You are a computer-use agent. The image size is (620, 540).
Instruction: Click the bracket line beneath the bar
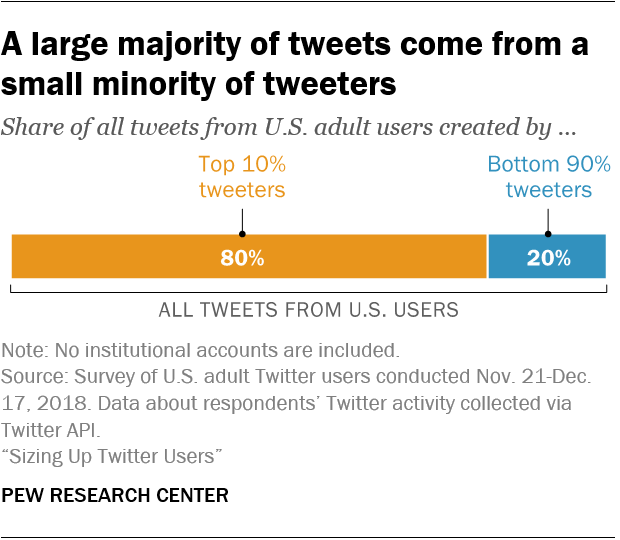[x=309, y=290]
